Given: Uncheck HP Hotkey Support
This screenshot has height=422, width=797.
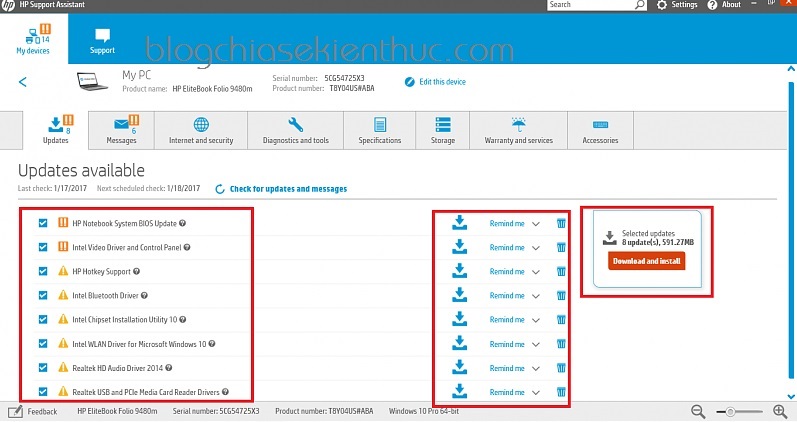Looking at the screenshot, I should point(43,271).
